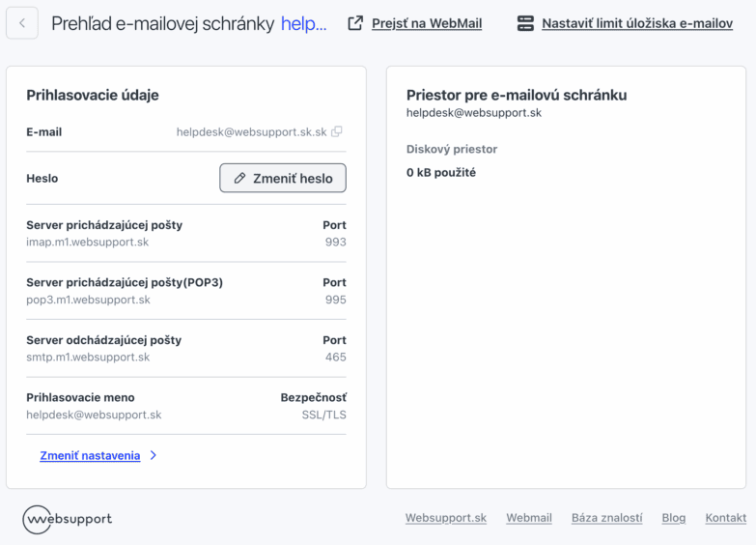Open the Webmail footer link

click(x=529, y=518)
